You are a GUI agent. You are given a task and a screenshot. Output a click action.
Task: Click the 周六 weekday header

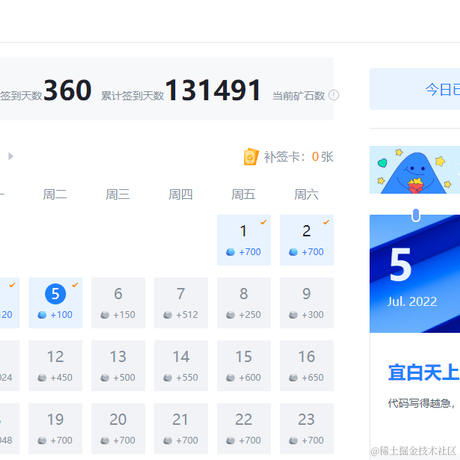click(x=306, y=194)
